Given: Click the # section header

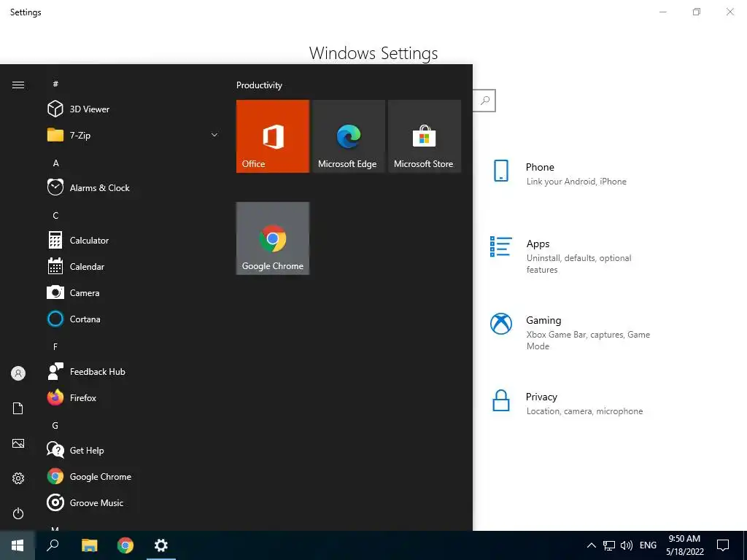Looking at the screenshot, I should (55, 84).
